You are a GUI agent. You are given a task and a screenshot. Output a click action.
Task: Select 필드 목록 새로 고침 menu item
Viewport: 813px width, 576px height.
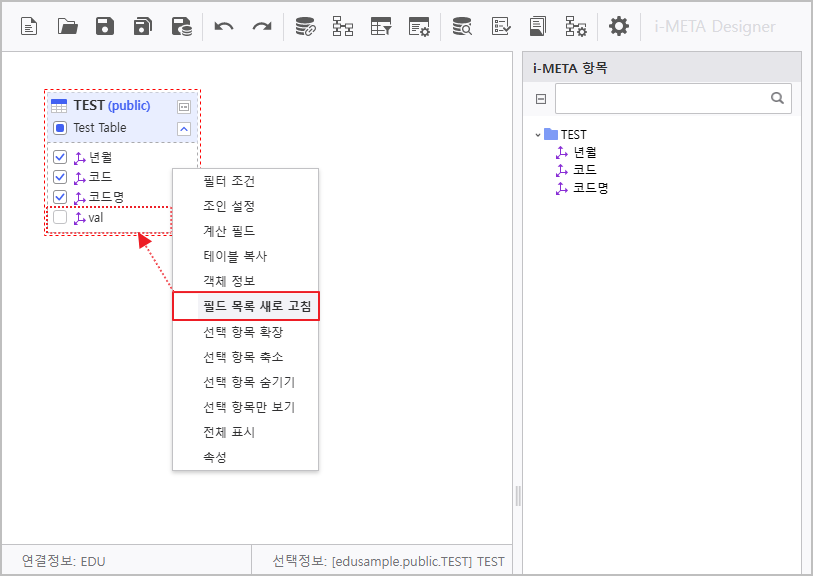click(x=246, y=306)
